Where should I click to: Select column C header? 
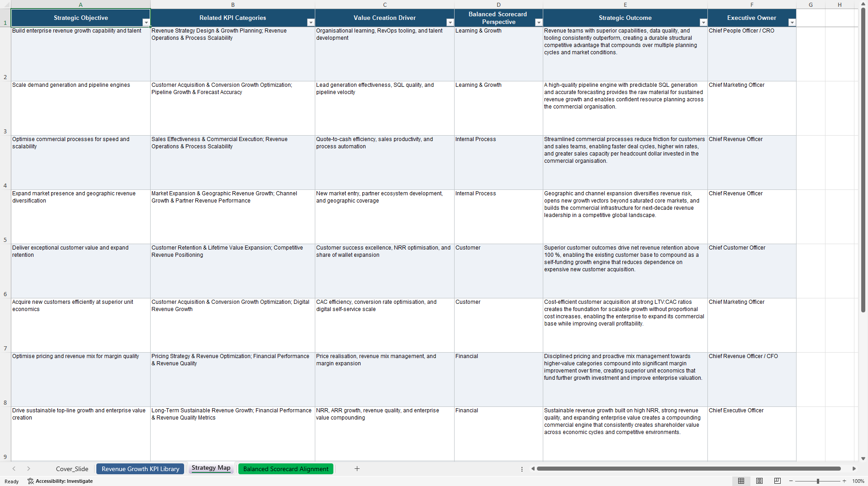point(384,5)
